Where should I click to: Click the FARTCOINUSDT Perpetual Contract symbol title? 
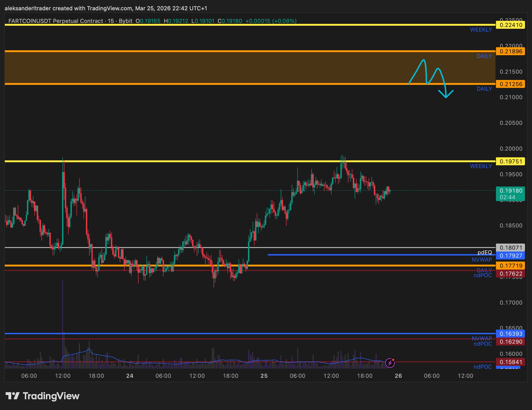56,21
